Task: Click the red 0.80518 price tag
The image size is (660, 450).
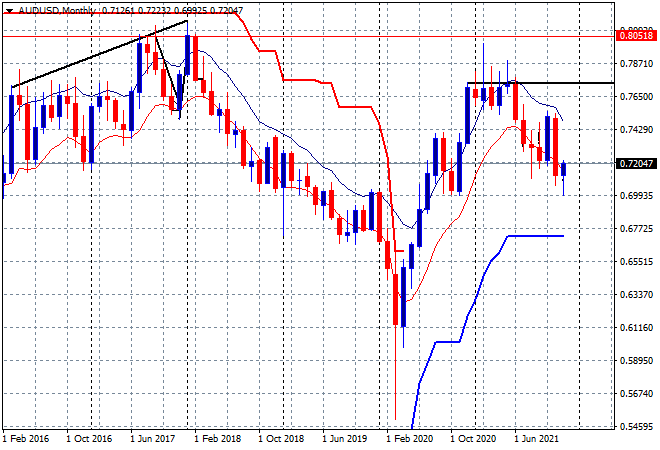Action: click(637, 35)
